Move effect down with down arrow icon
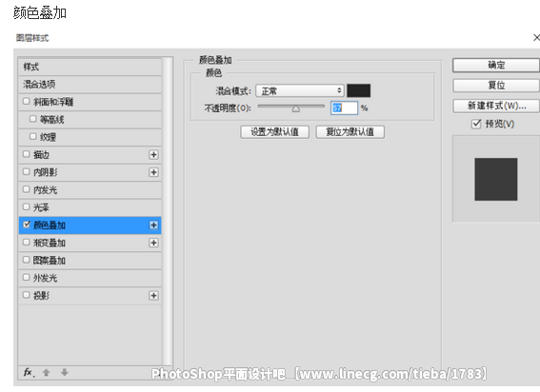 (65, 372)
